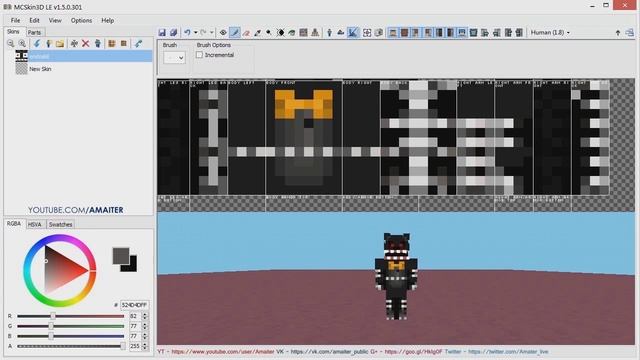Open the Undo history dropdown arrow
This screenshot has height=360, width=640.
(196, 33)
